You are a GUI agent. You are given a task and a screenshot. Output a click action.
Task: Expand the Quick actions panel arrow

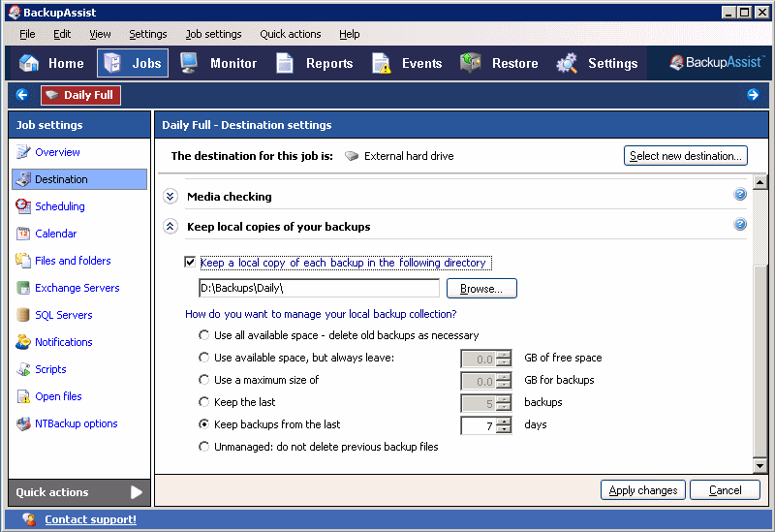tap(137, 492)
